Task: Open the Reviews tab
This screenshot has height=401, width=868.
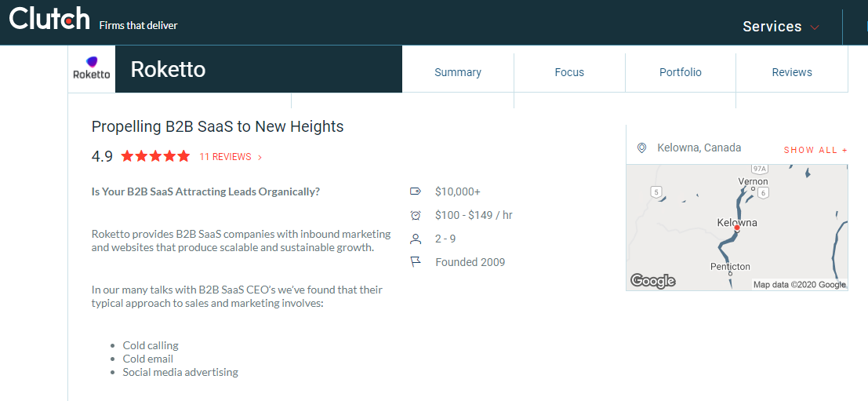Action: [x=792, y=72]
